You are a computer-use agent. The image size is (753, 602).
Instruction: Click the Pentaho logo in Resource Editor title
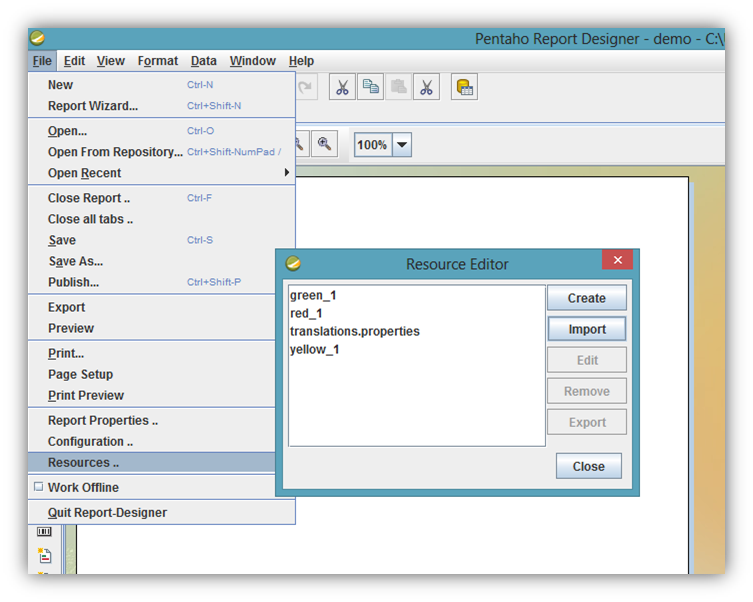coord(293,264)
